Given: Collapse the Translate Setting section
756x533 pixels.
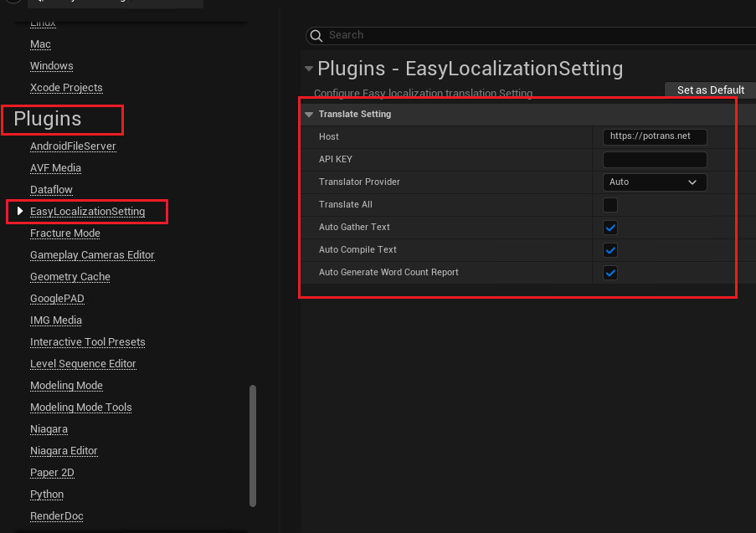Looking at the screenshot, I should (309, 114).
